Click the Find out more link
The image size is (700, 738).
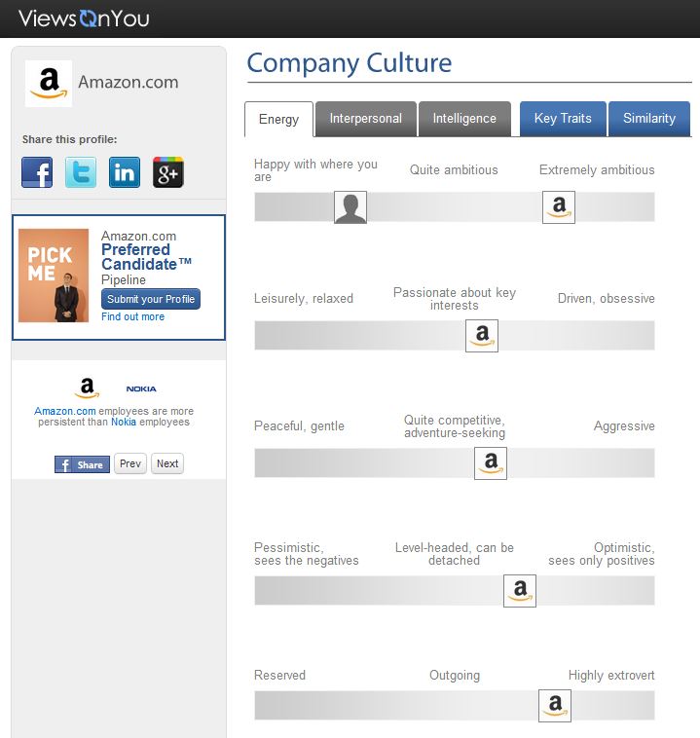pyautogui.click(x=132, y=316)
